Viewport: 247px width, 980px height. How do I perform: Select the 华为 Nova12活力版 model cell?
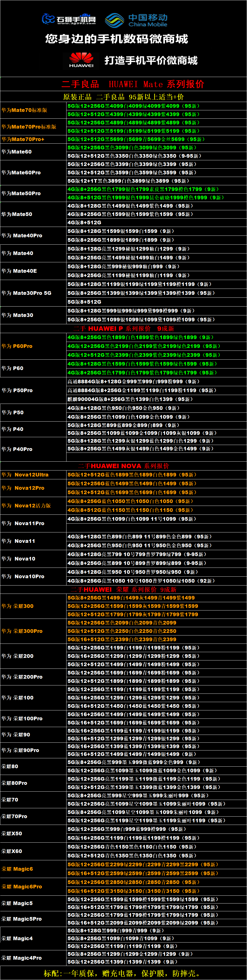(x=34, y=506)
